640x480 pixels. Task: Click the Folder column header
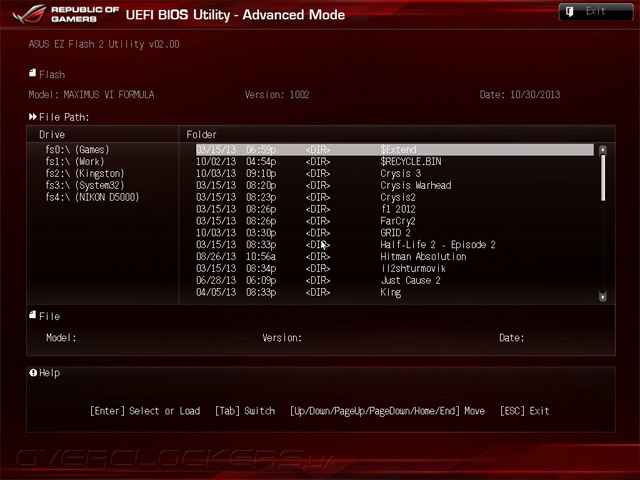pos(201,134)
